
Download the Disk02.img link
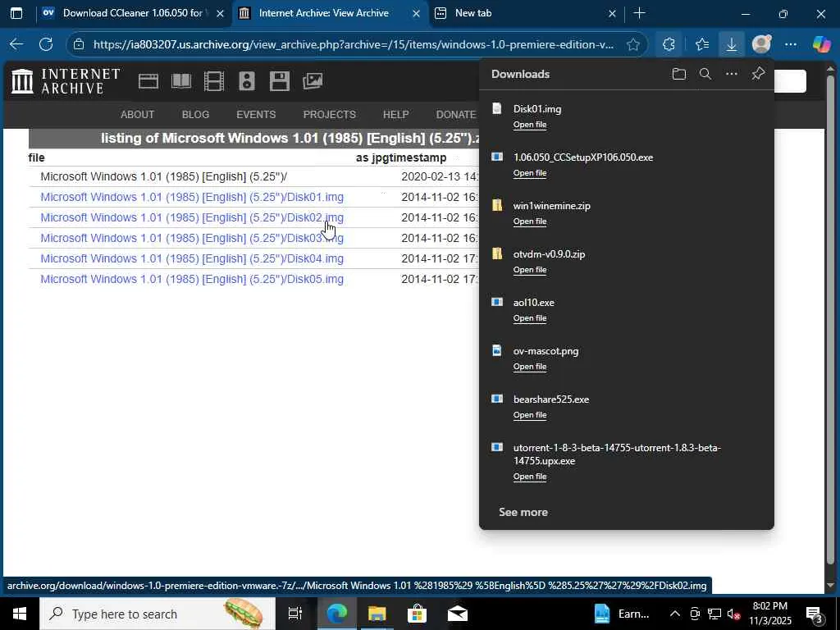tap(192, 217)
